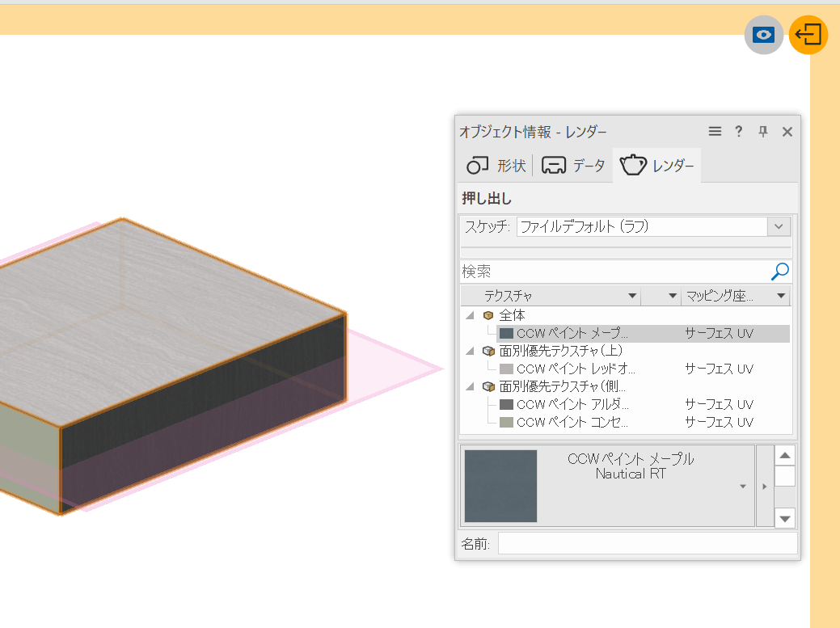
Task: Click the CCW ペイント コンセ color swatch
Action: point(507,422)
